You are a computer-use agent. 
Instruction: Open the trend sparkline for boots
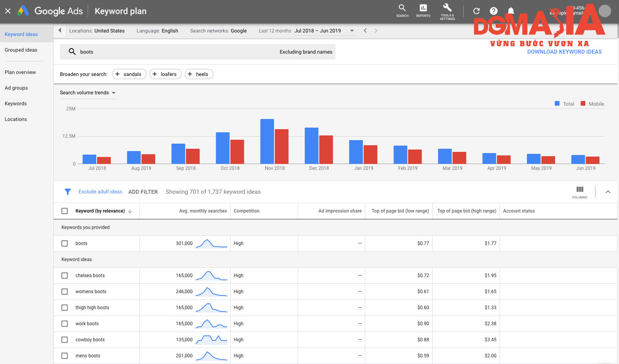pos(211,243)
